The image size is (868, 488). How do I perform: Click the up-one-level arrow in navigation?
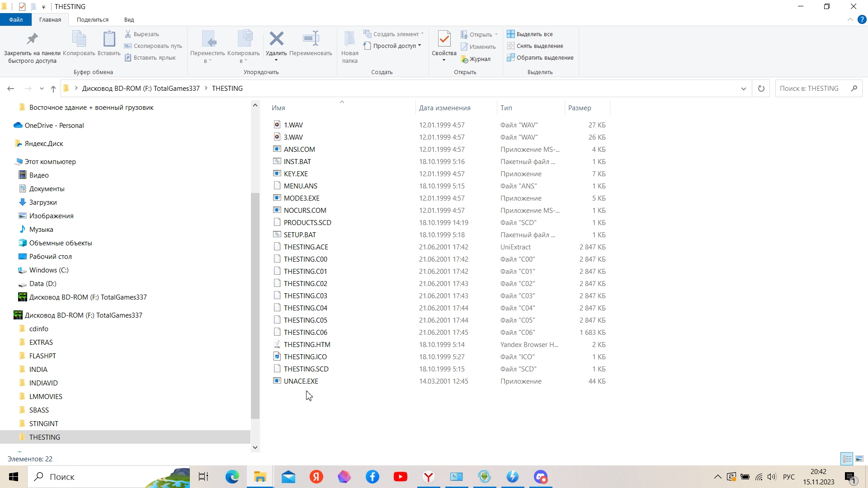(53, 89)
